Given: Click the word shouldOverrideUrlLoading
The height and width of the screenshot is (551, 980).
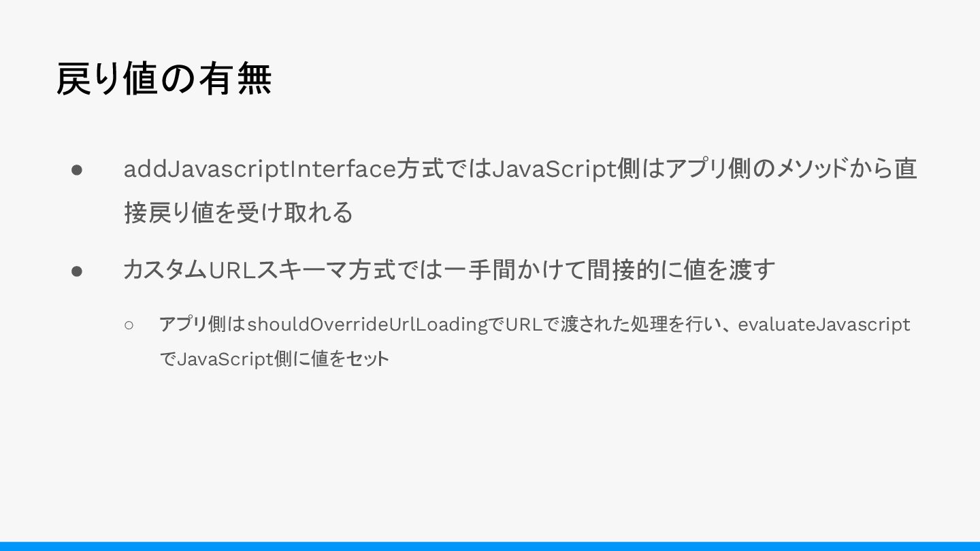Looking at the screenshot, I should pyautogui.click(x=368, y=324).
